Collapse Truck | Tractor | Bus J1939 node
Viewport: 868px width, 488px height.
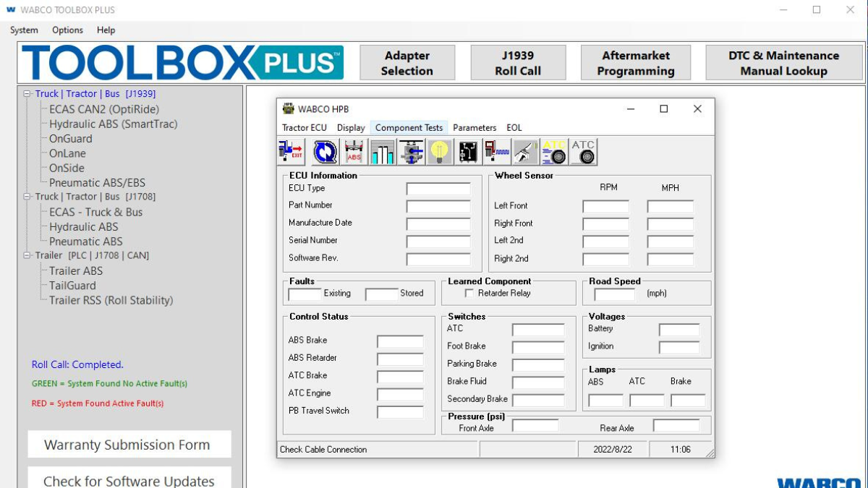pos(27,94)
